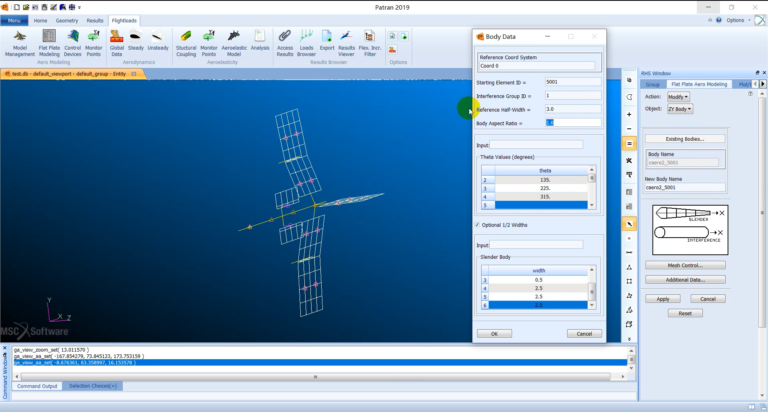The width and height of the screenshot is (768, 412).
Task: Click the Existing Bodies... button
Action: 684,139
